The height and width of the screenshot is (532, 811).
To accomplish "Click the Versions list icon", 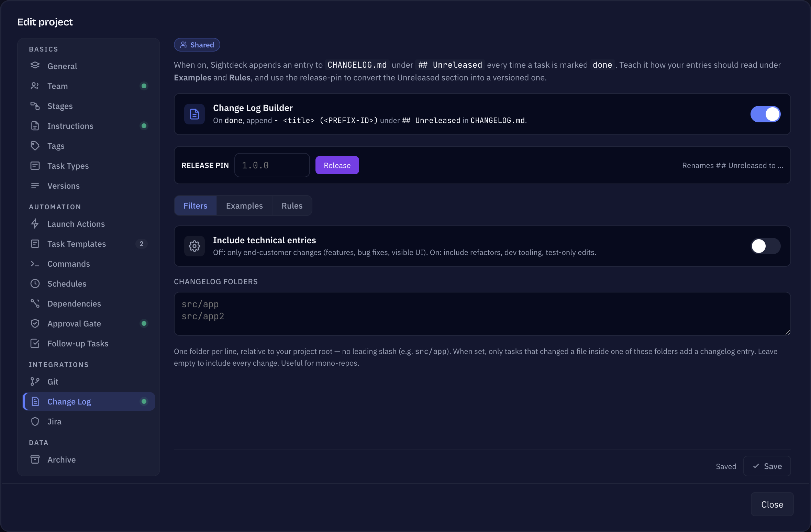I will 35,186.
